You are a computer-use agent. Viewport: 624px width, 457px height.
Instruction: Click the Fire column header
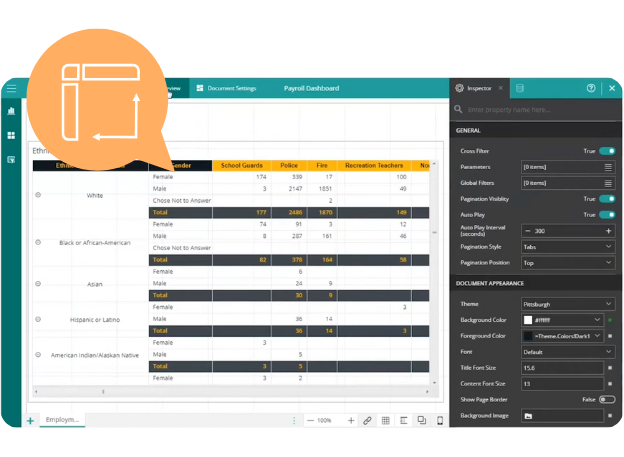(322, 165)
